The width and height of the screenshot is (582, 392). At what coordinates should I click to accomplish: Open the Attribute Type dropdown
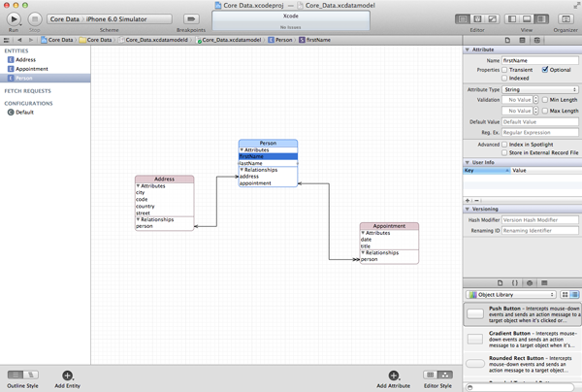pyautogui.click(x=540, y=90)
